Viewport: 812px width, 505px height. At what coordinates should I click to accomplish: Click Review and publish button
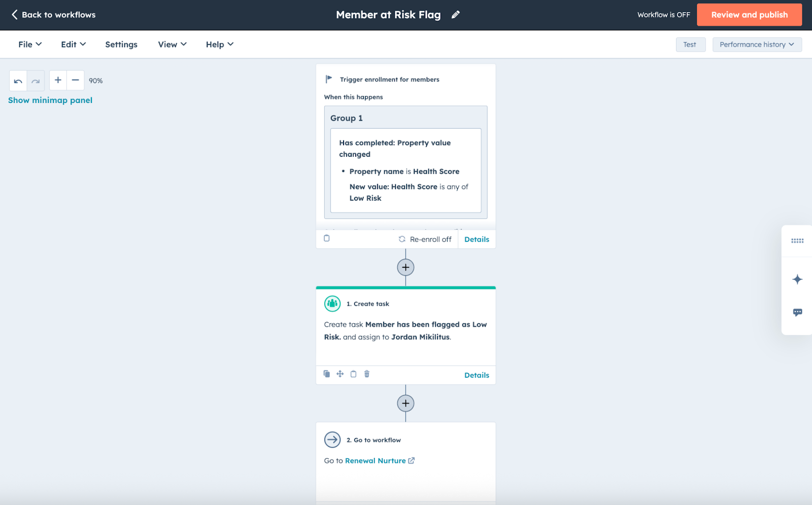pos(749,15)
